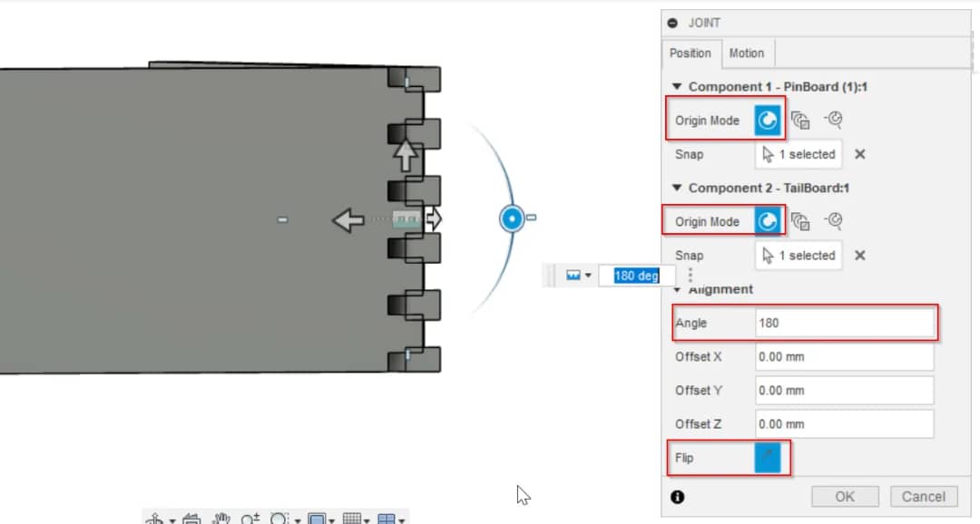Select two-edge intersection origin mode for Component 2
The width and height of the screenshot is (980, 524).
click(x=833, y=220)
